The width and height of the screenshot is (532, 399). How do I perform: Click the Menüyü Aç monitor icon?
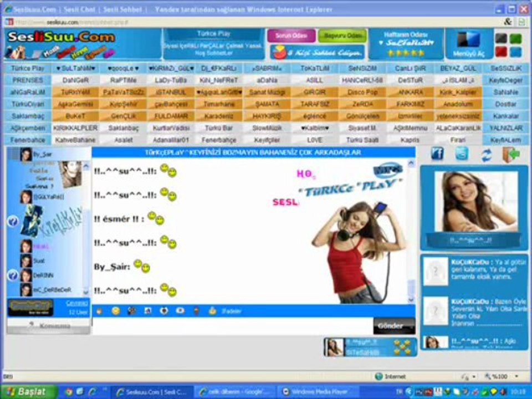[469, 40]
